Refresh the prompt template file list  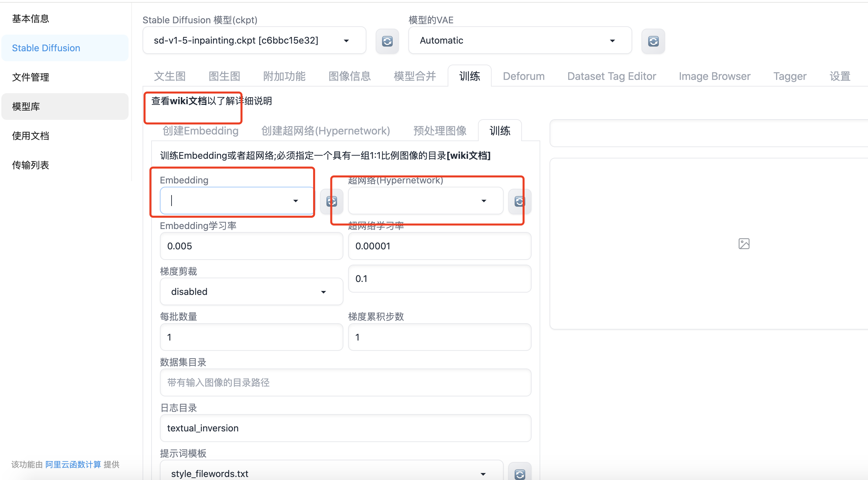519,474
